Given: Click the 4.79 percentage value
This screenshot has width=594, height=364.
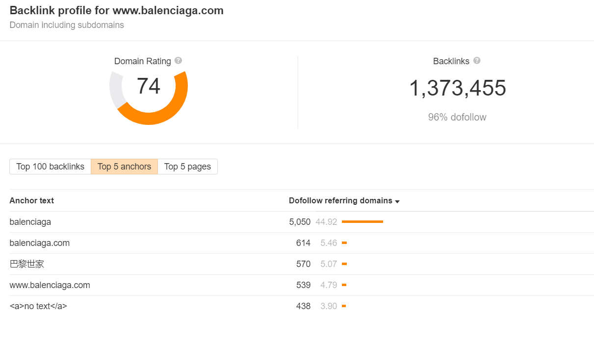Looking at the screenshot, I should point(329,285).
